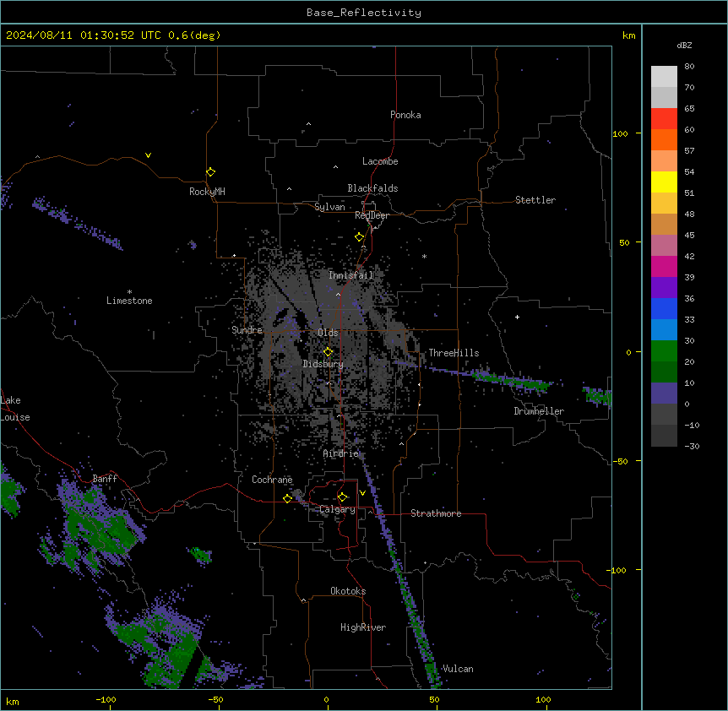
Task: Select the dark green 10-20 dBZ swatch
Action: (x=664, y=372)
